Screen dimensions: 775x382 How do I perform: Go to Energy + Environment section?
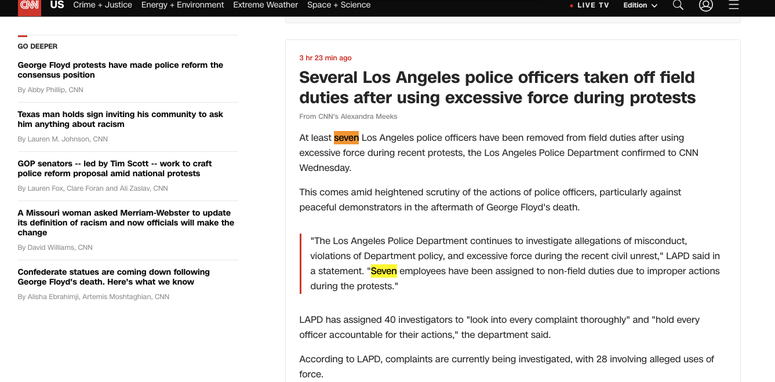182,5
